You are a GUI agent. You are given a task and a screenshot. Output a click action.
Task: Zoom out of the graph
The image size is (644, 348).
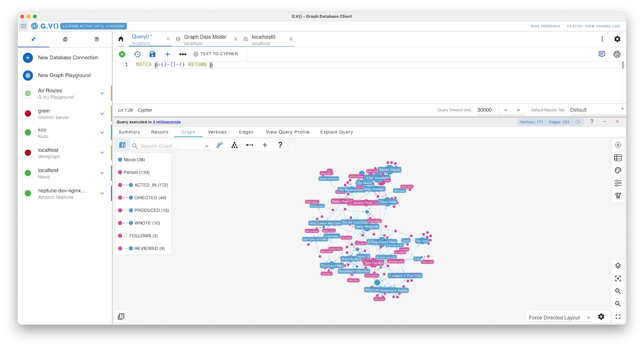[618, 304]
